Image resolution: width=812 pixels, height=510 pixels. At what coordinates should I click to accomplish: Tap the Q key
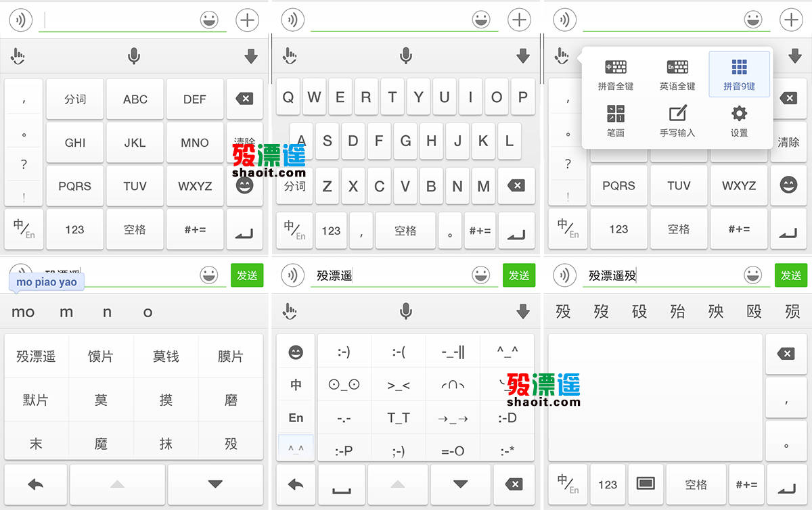point(288,97)
